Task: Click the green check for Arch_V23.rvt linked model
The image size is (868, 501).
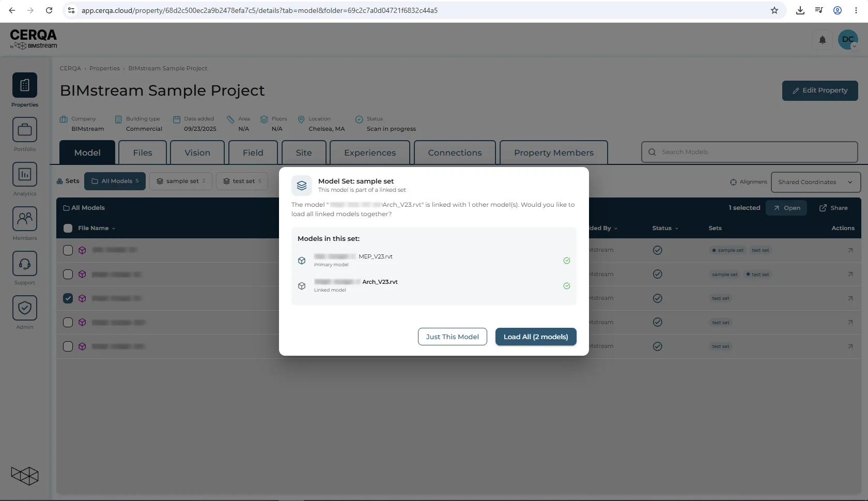Action: click(567, 286)
